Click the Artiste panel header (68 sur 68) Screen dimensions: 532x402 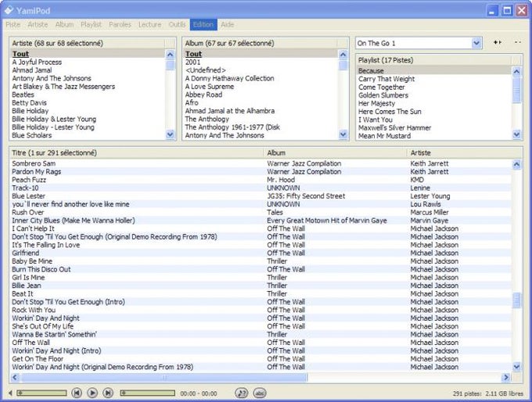point(88,43)
